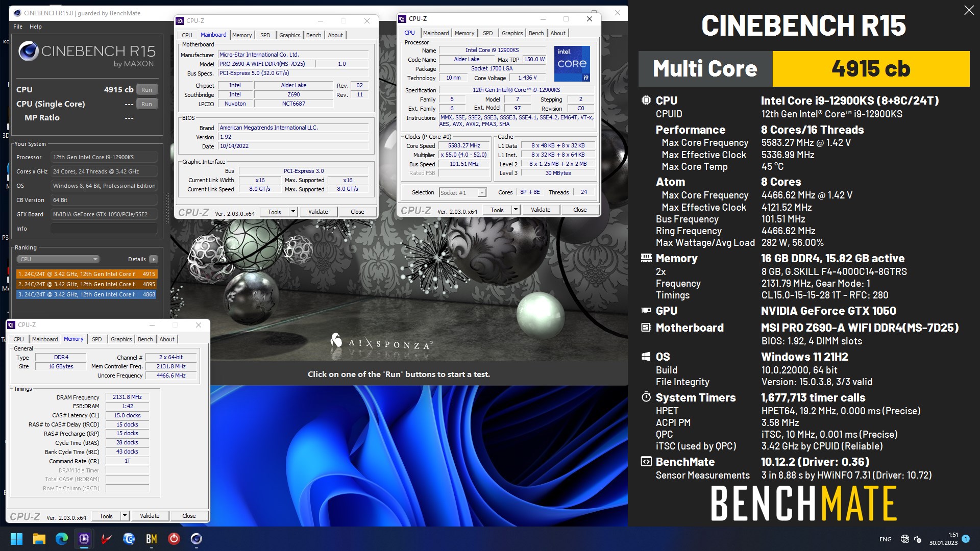Image resolution: width=980 pixels, height=551 pixels.
Task: Open the Cinebench File menu
Action: [18, 27]
